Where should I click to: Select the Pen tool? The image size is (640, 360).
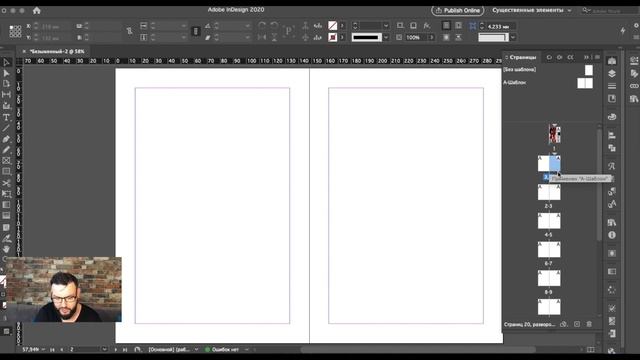6,139
